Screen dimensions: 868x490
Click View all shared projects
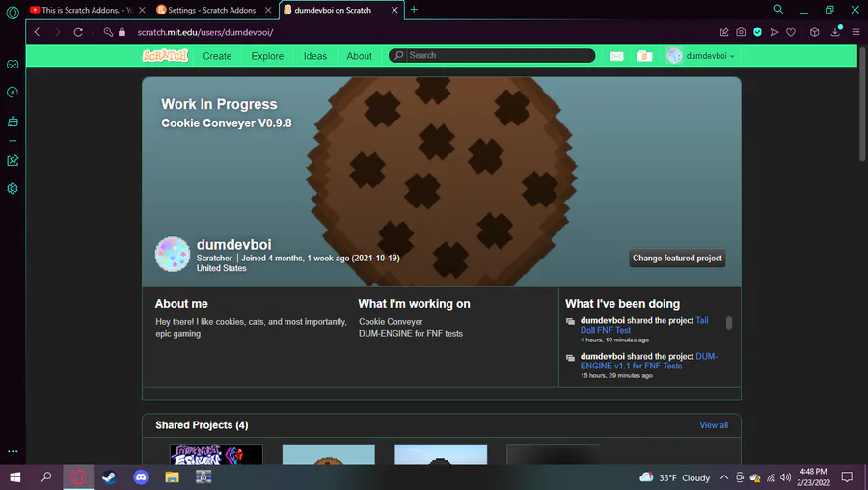tap(714, 425)
